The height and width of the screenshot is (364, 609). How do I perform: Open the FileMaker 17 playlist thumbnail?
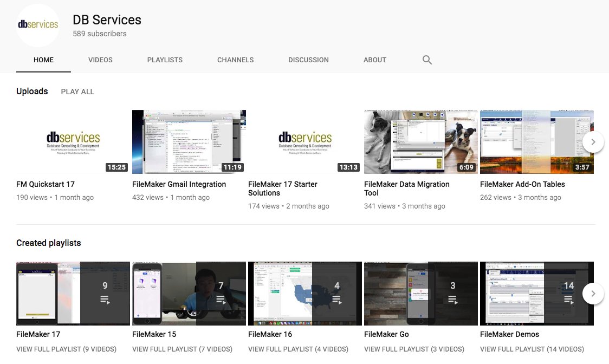(x=73, y=293)
